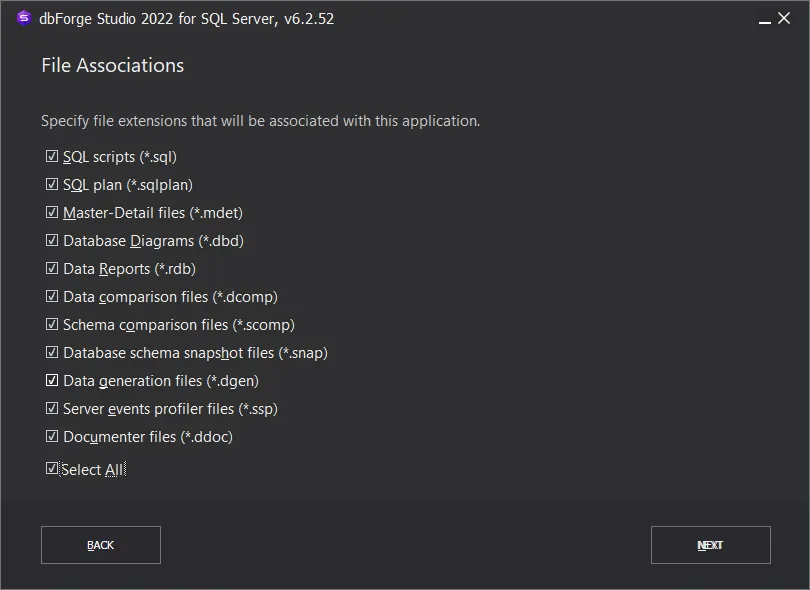Click the file extensions instruction text
The width and height of the screenshot is (810, 590).
click(260, 121)
